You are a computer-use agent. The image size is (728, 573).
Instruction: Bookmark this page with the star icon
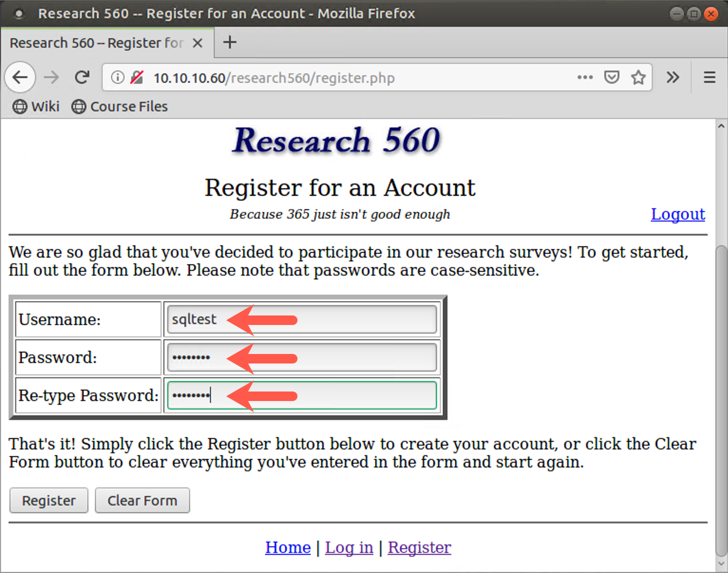(639, 77)
